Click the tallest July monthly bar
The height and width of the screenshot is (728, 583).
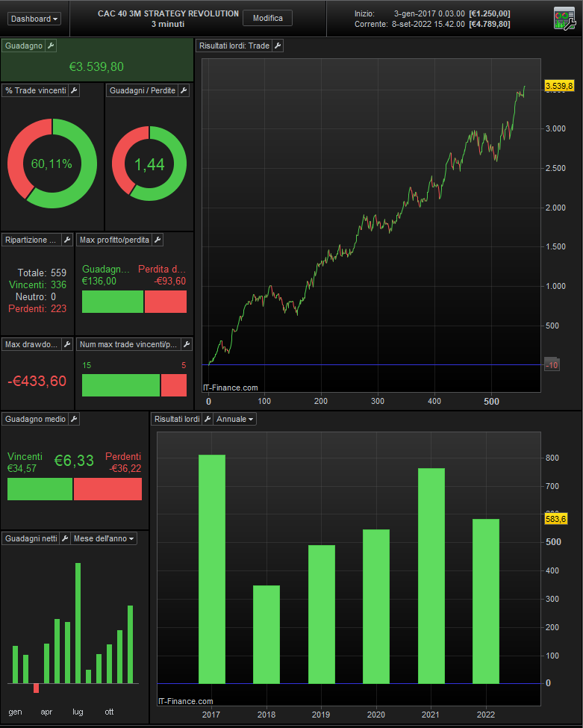click(78, 623)
